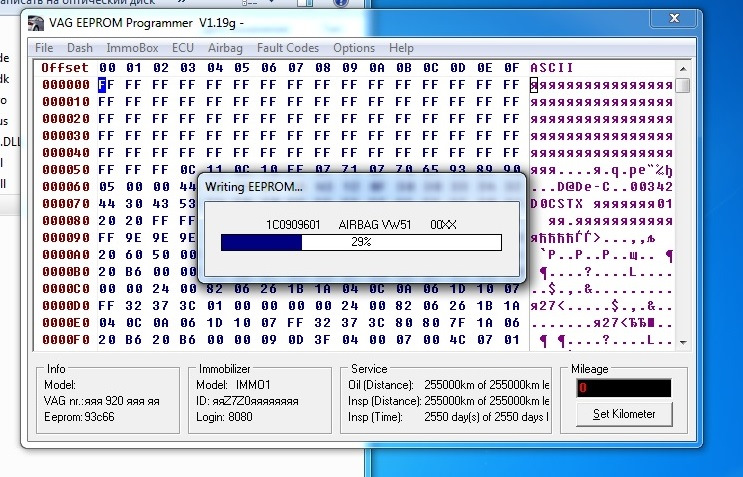Click the offset 0000B0 row label
The image size is (743, 477).
coord(66,272)
